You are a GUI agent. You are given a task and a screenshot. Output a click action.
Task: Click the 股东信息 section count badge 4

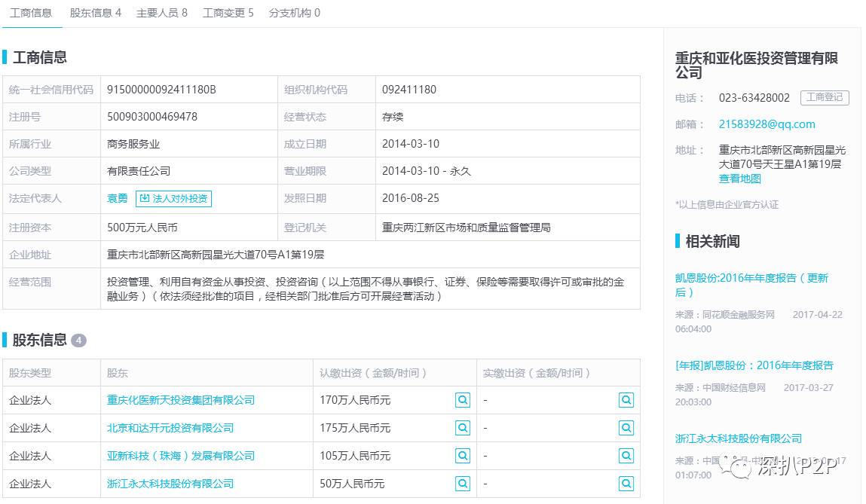(78, 340)
